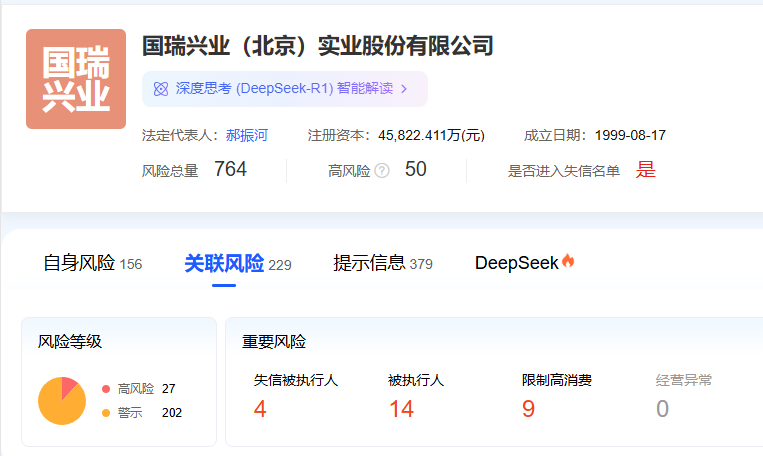The height and width of the screenshot is (456, 763).
Task: Click the 国瑞兴业 company logo
Action: click(x=76, y=79)
